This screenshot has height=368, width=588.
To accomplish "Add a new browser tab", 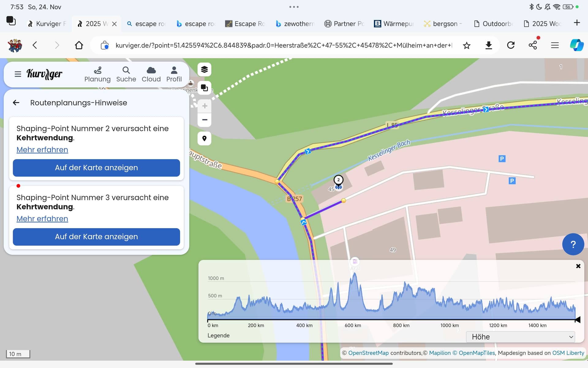I will click(x=577, y=23).
